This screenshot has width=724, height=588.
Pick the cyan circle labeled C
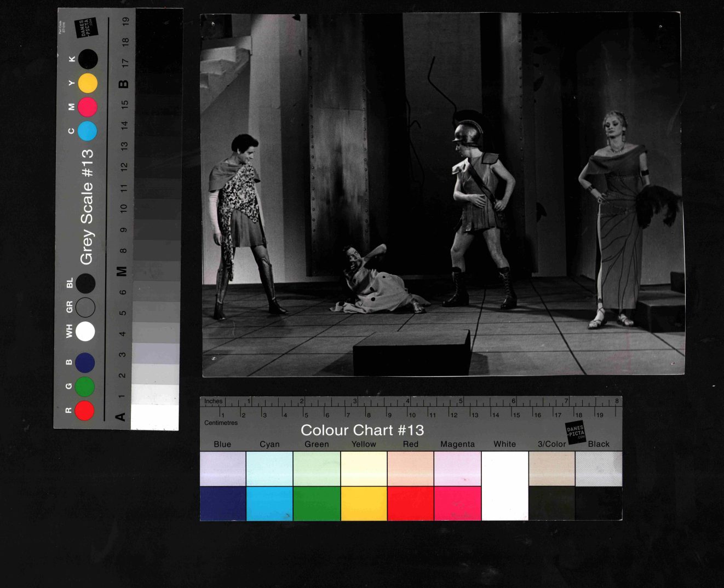pyautogui.click(x=87, y=131)
